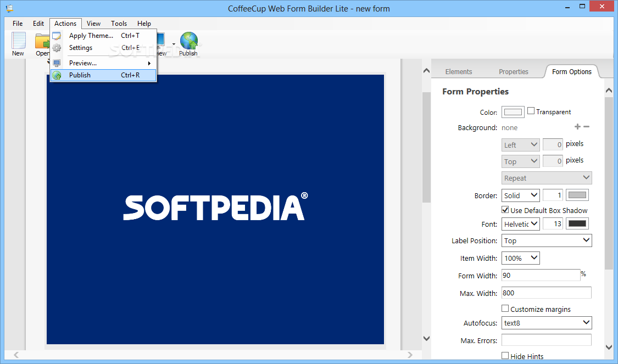
Task: Open the File menu
Action: [18, 24]
